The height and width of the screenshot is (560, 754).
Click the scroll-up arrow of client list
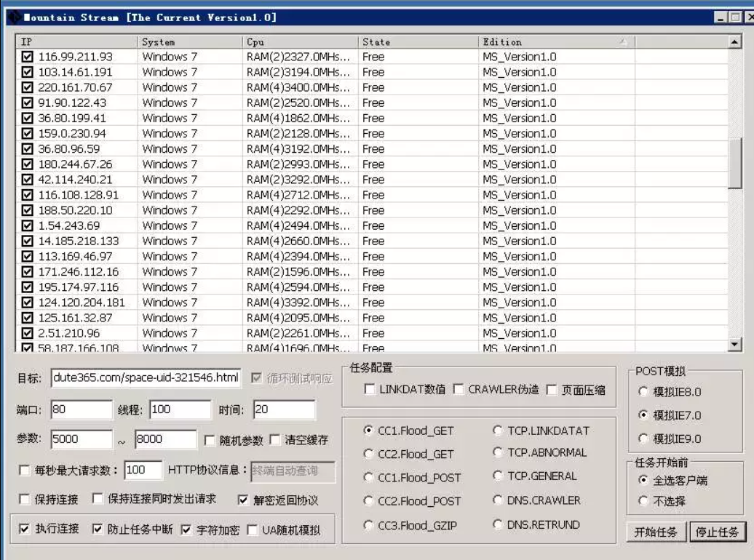pos(734,42)
